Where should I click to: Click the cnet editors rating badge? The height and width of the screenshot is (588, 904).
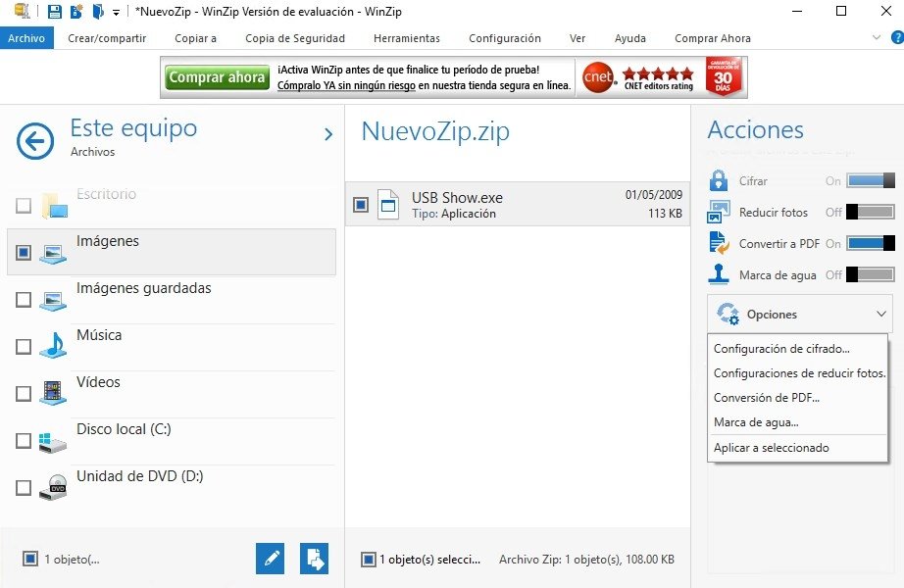[x=637, y=77]
